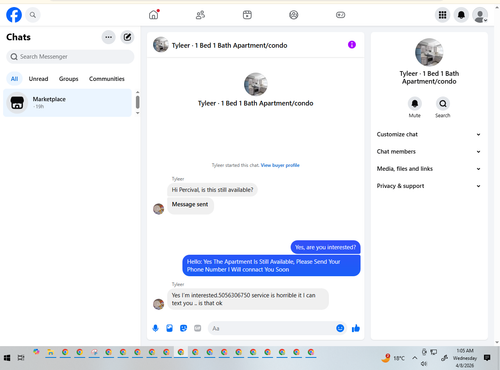The width and height of the screenshot is (500, 370).
Task: Click the Search Messenger field
Action: tap(70, 57)
